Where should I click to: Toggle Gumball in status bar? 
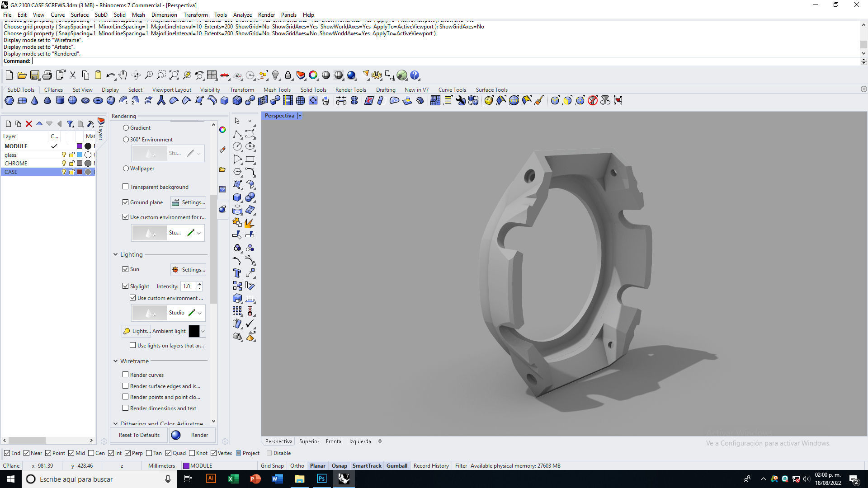(397, 465)
